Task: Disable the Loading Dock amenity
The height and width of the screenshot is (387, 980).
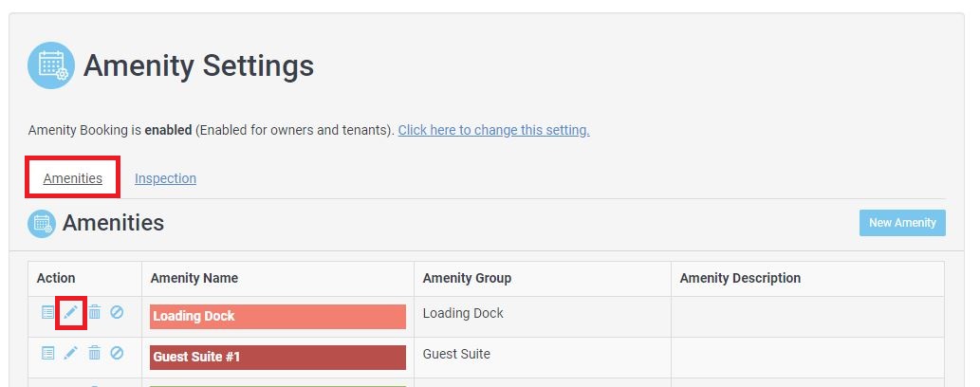Action: [x=117, y=312]
